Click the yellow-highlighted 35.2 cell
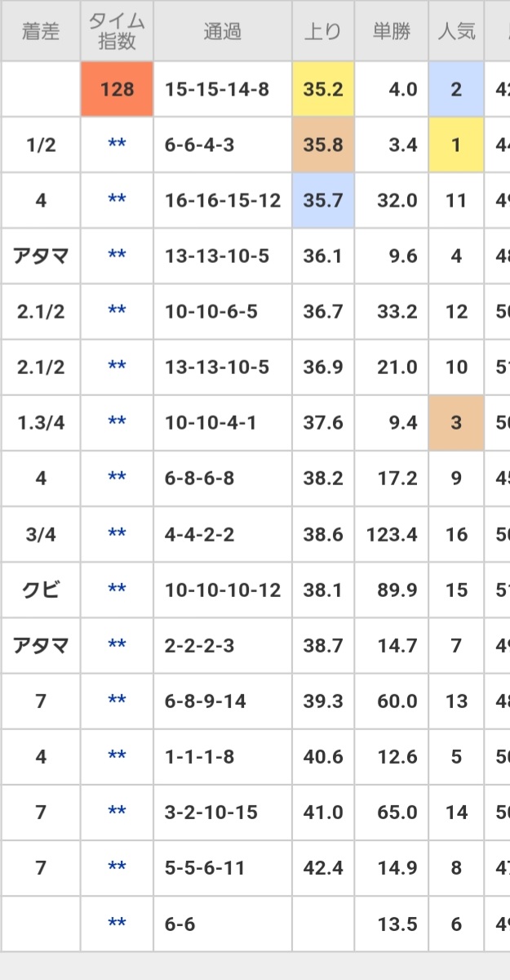The height and width of the screenshot is (980, 510). [323, 89]
